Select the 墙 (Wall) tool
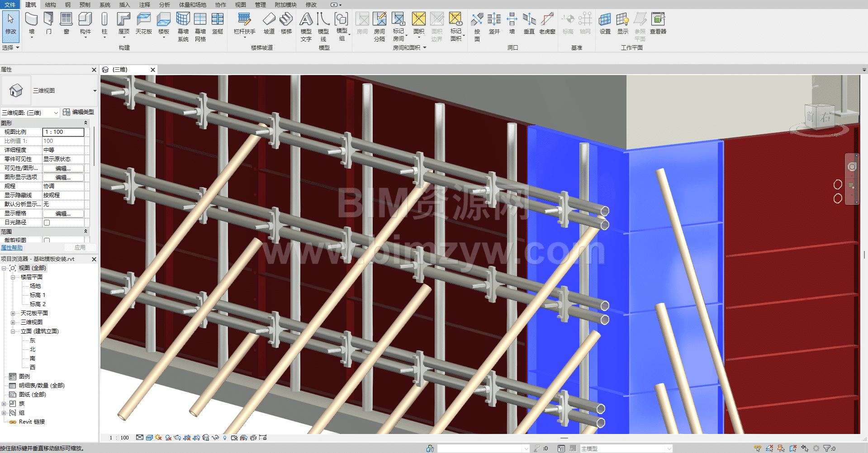 31,23
